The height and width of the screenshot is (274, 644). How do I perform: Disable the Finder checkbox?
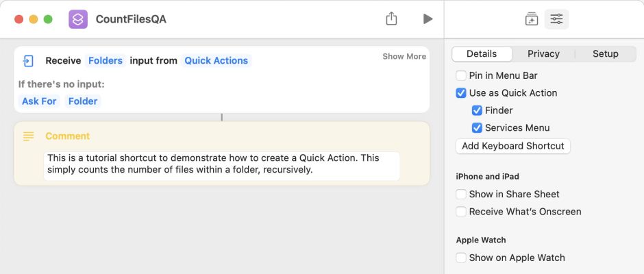pos(478,110)
